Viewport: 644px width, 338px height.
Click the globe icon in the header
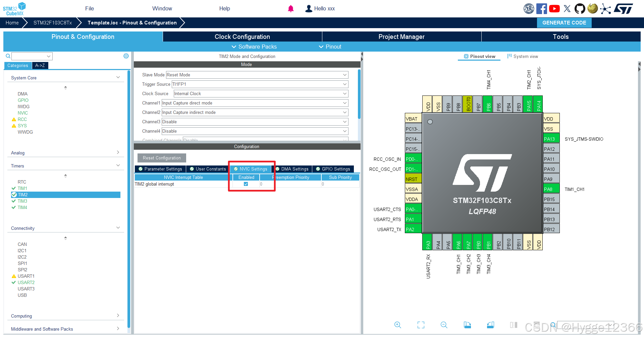pyautogui.click(x=593, y=8)
